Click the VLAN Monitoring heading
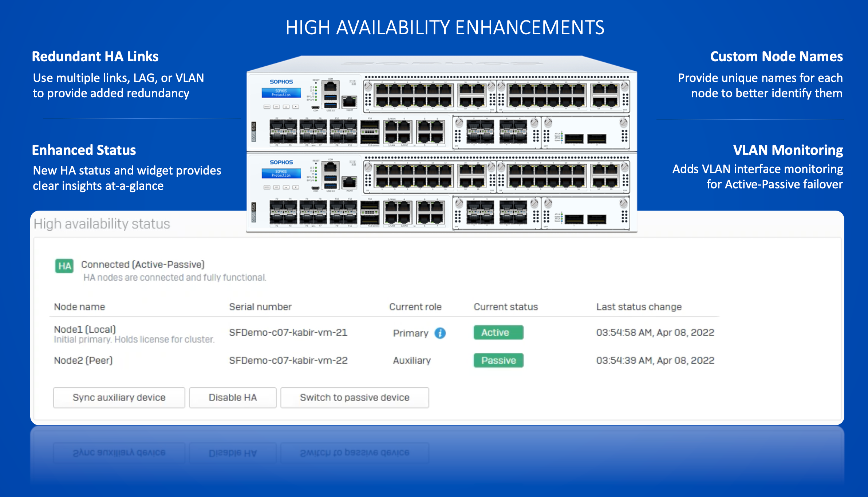The image size is (868, 497). pos(788,150)
